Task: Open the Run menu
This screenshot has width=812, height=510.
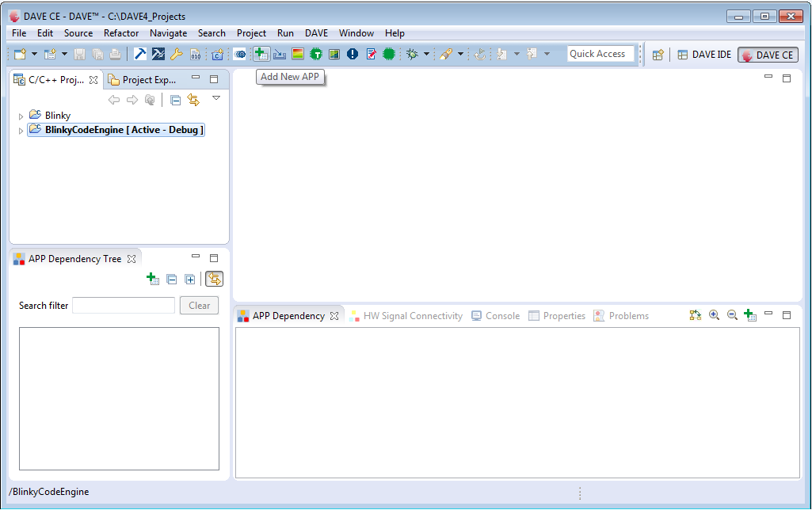Action: (285, 33)
